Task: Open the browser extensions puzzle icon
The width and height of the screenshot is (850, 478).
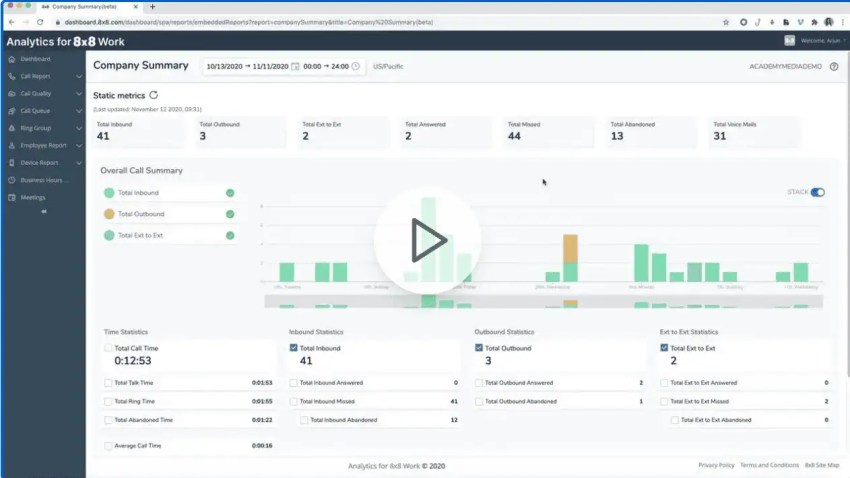Action: 814,22
